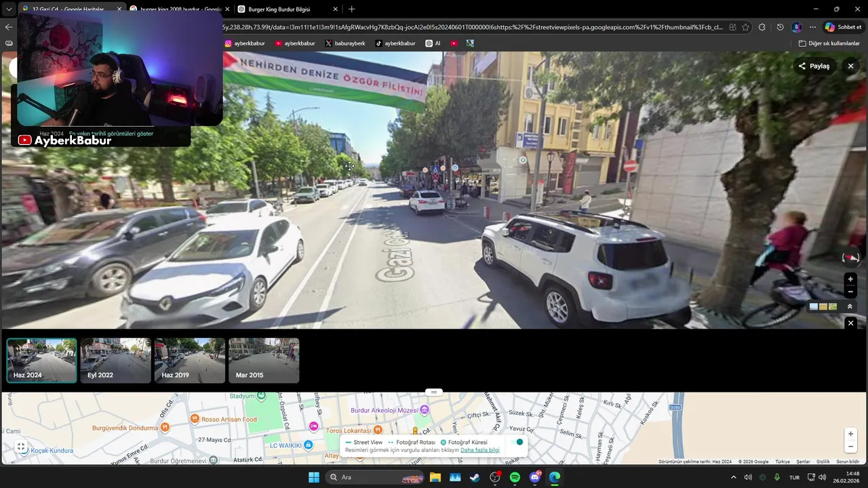The height and width of the screenshot is (488, 868).
Task: Open the tab search dropdown arrow
Action: [x=9, y=9]
